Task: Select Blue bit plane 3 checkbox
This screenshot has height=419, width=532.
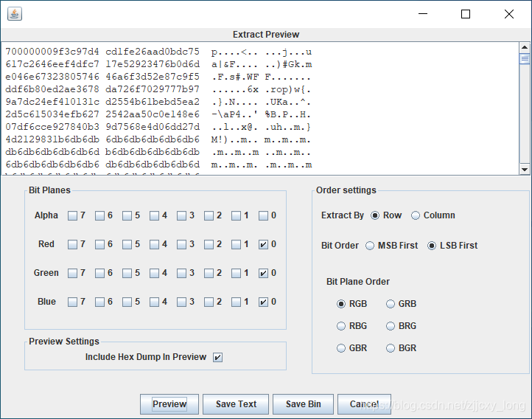Action: (181, 302)
